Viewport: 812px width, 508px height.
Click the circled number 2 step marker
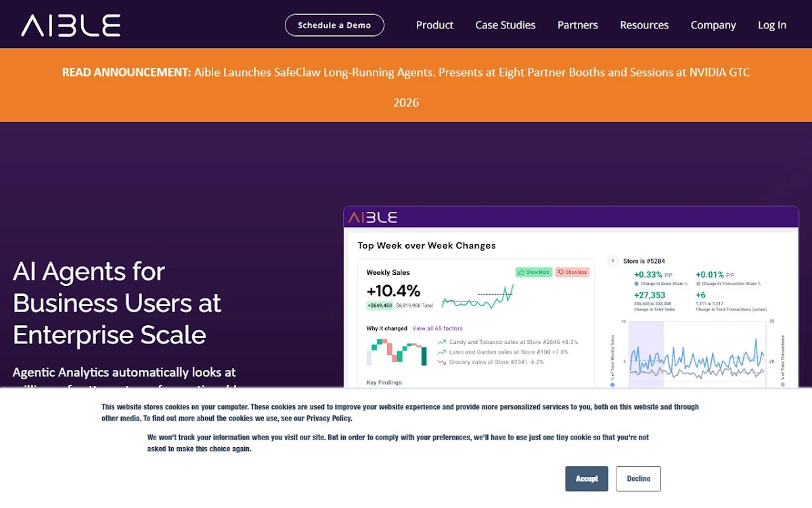(x=613, y=260)
